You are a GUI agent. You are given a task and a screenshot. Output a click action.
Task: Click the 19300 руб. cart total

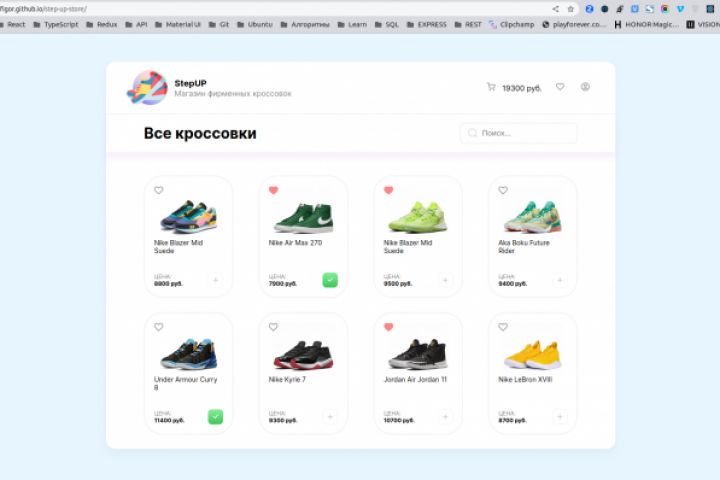(522, 88)
